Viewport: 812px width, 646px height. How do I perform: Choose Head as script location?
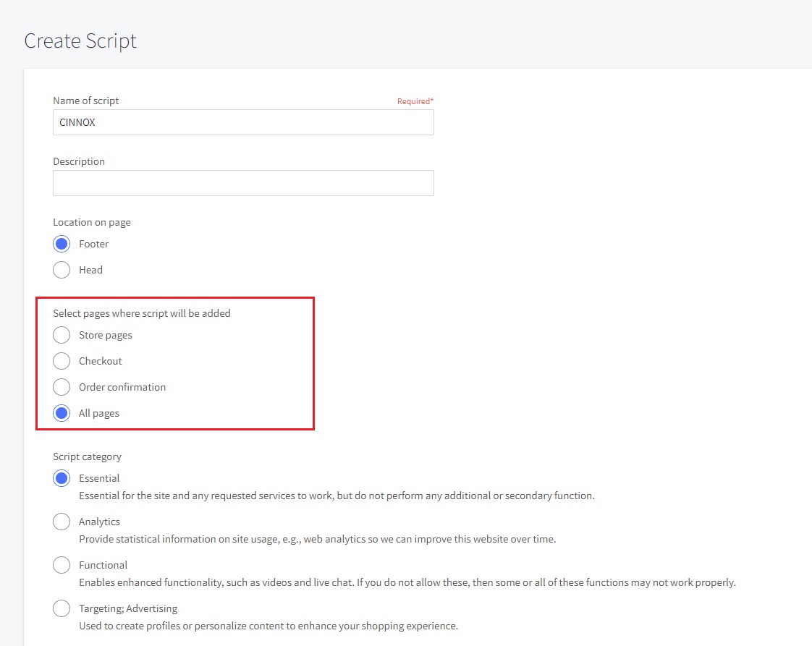[x=62, y=270]
